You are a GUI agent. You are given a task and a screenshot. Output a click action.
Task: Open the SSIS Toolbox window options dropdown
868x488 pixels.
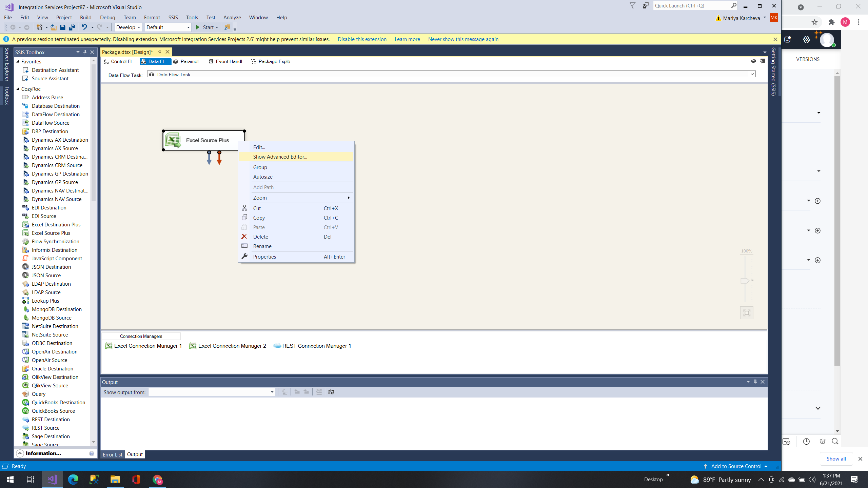[78, 52]
